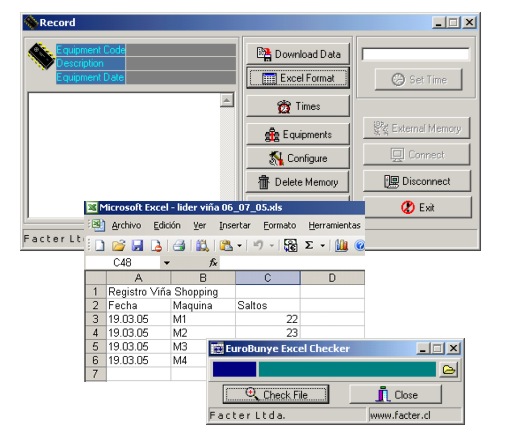Click the Connect button
The image size is (508, 446).
tap(416, 154)
